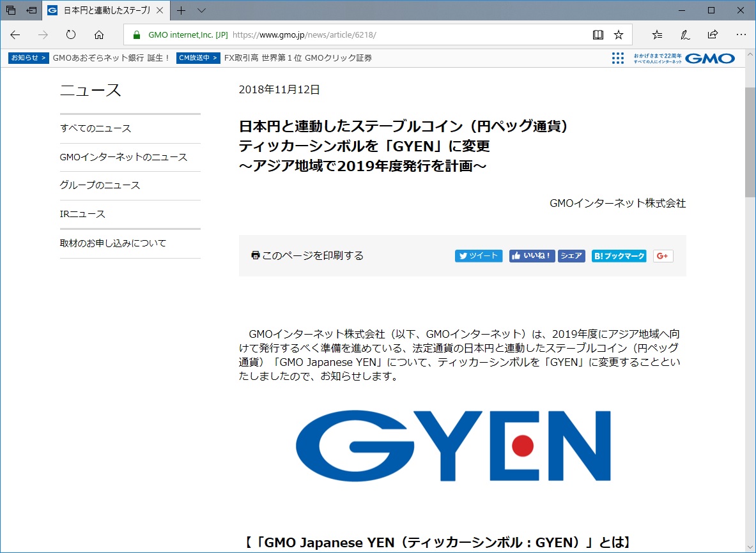
Task: Tweet the article via the ツイート button
Action: (x=478, y=255)
